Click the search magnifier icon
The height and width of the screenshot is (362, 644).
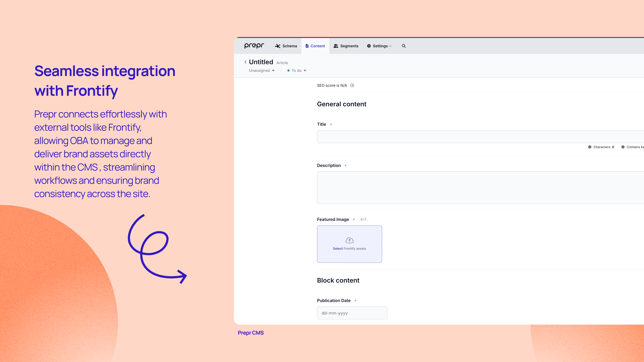(x=404, y=46)
